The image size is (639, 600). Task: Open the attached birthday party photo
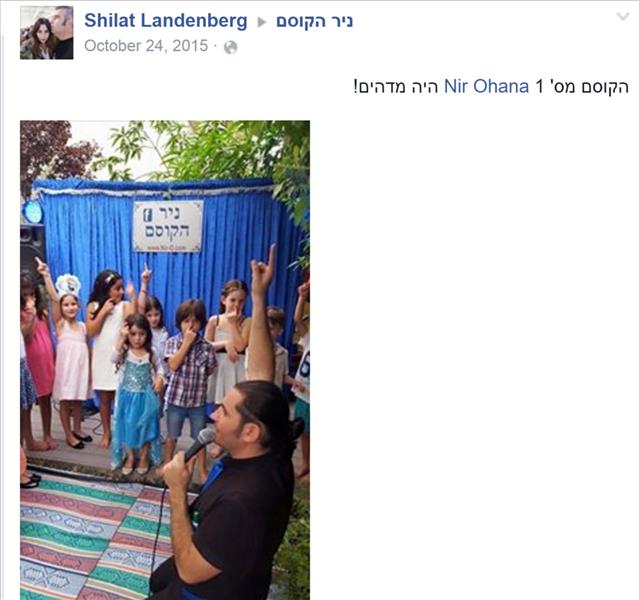click(x=165, y=360)
